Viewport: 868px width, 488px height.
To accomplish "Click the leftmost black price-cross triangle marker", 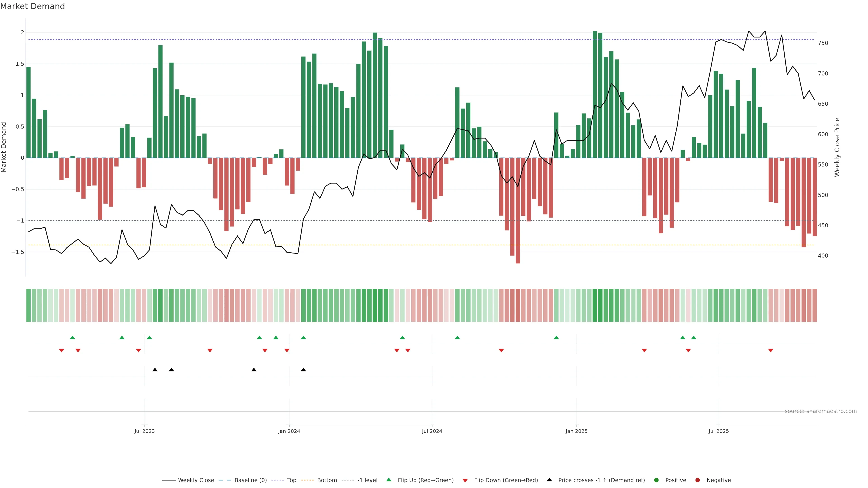I will [155, 370].
